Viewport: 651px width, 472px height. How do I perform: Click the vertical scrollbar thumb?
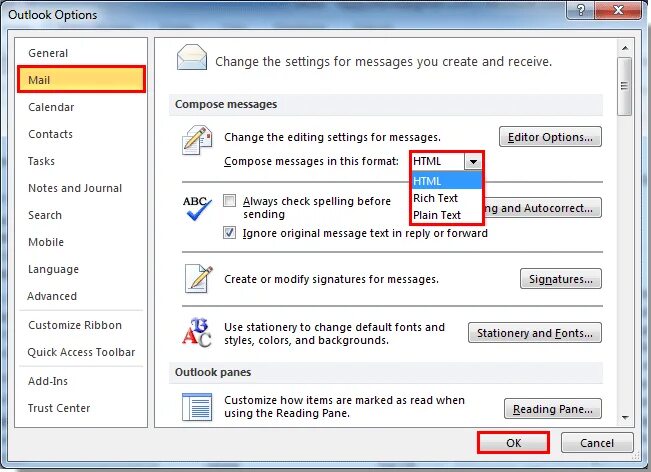point(624,86)
